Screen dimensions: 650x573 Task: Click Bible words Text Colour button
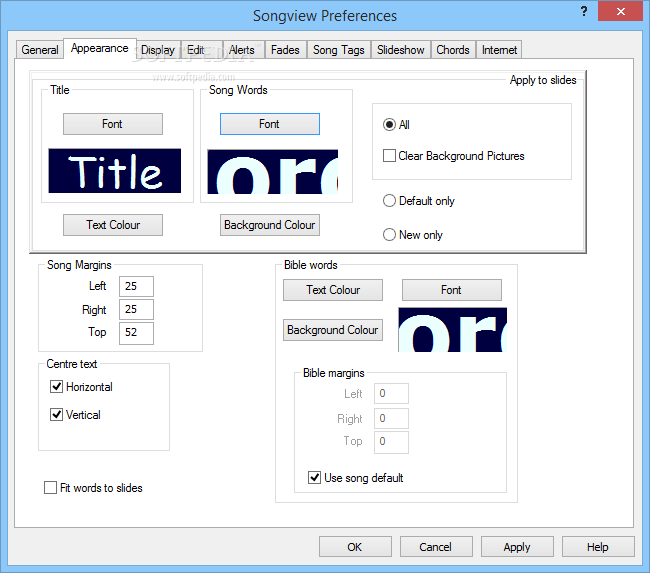tap(333, 290)
